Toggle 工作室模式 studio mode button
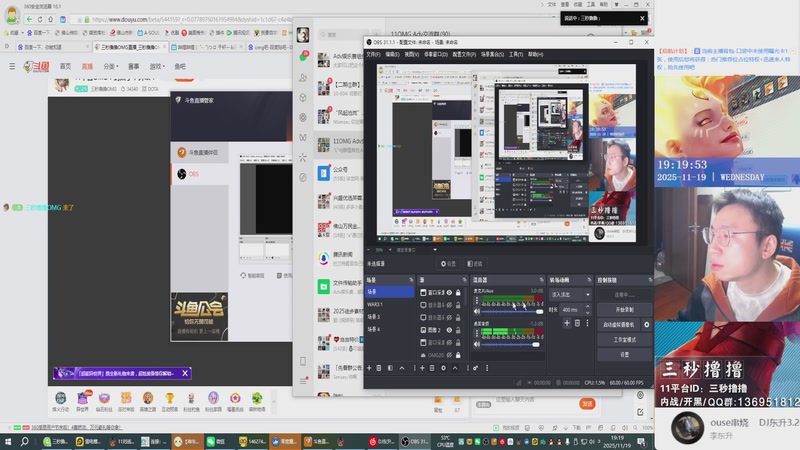Image resolution: width=800 pixels, height=450 pixels. coord(624,339)
